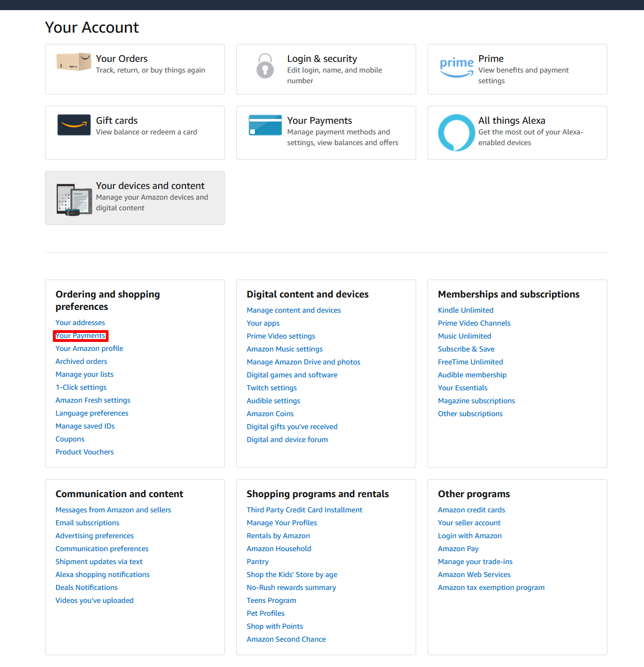Open Digital games and software
644x667 pixels.
(x=292, y=375)
